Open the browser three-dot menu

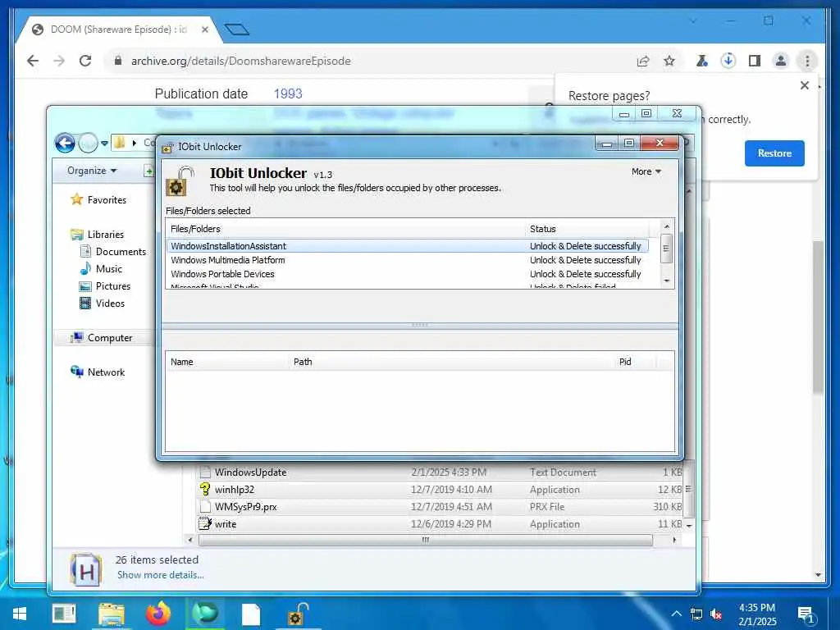tap(807, 61)
